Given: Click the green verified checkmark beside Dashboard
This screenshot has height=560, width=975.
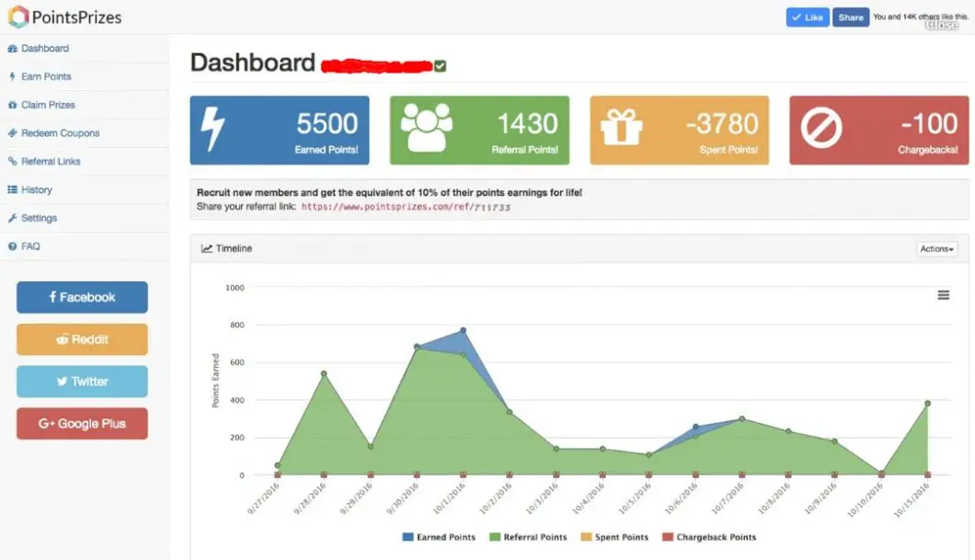Looking at the screenshot, I should click(441, 65).
